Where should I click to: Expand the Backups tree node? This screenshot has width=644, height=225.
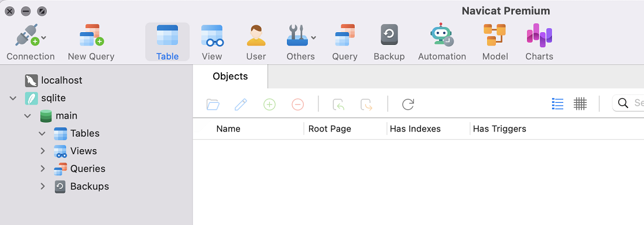coord(42,186)
